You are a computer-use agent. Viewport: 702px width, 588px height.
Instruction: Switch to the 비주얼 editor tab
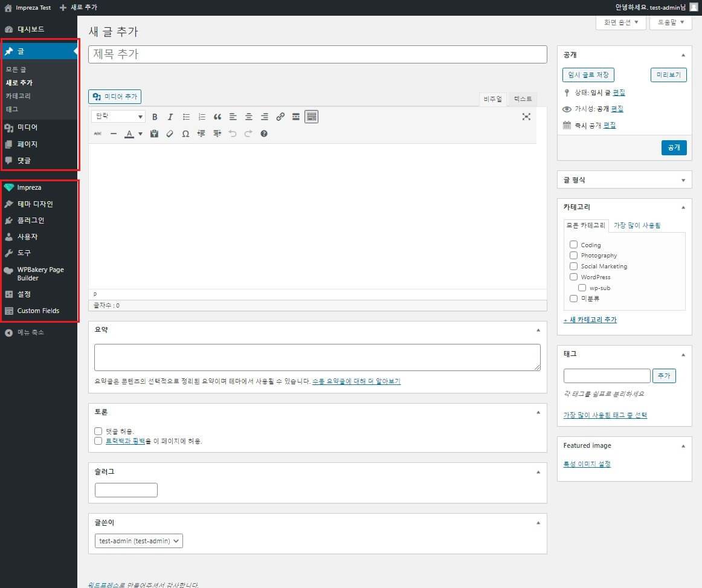pyautogui.click(x=492, y=99)
